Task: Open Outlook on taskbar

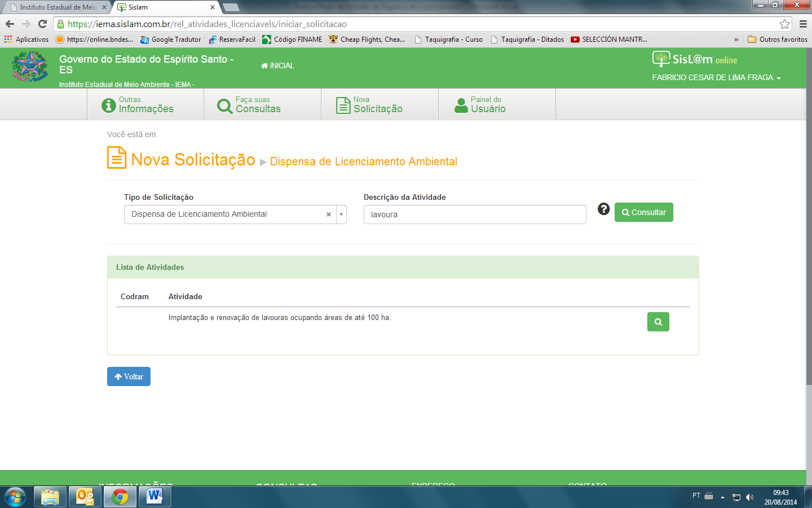Action: click(85, 497)
